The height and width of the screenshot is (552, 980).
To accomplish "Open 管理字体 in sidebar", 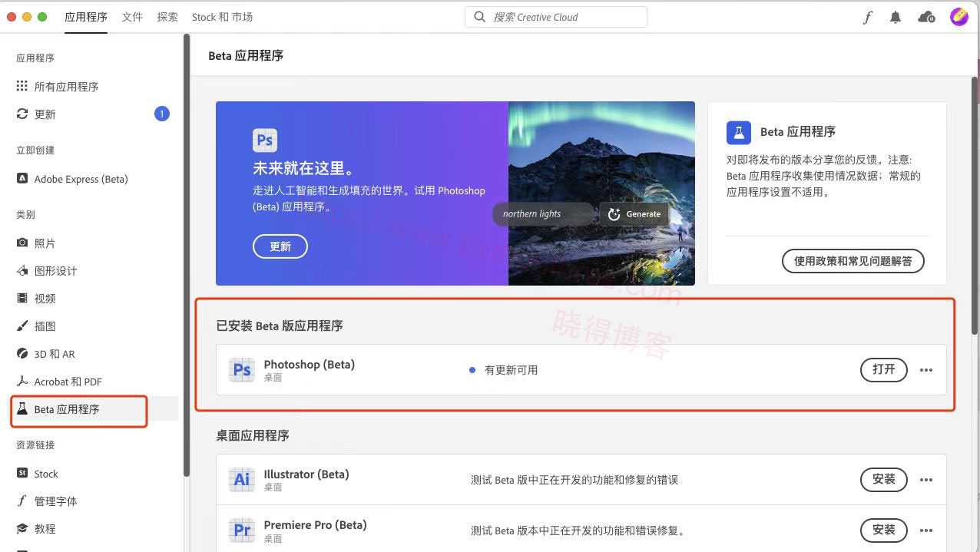I will click(x=55, y=501).
